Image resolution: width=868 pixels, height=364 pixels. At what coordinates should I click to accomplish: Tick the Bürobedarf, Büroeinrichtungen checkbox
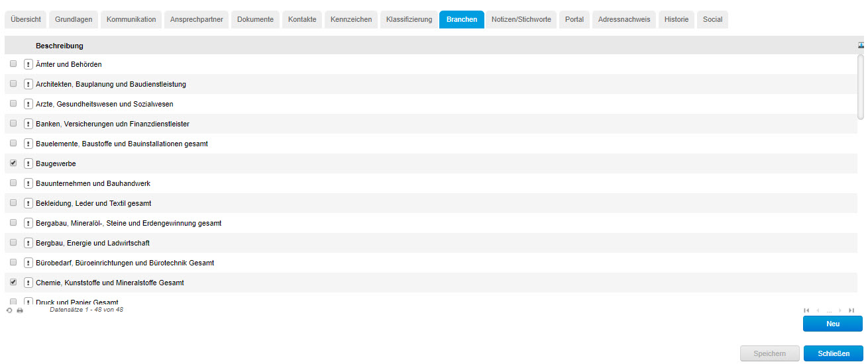tap(13, 262)
